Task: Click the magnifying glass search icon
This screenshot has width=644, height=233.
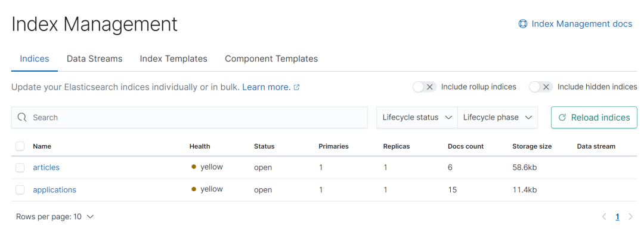Action: click(x=22, y=117)
